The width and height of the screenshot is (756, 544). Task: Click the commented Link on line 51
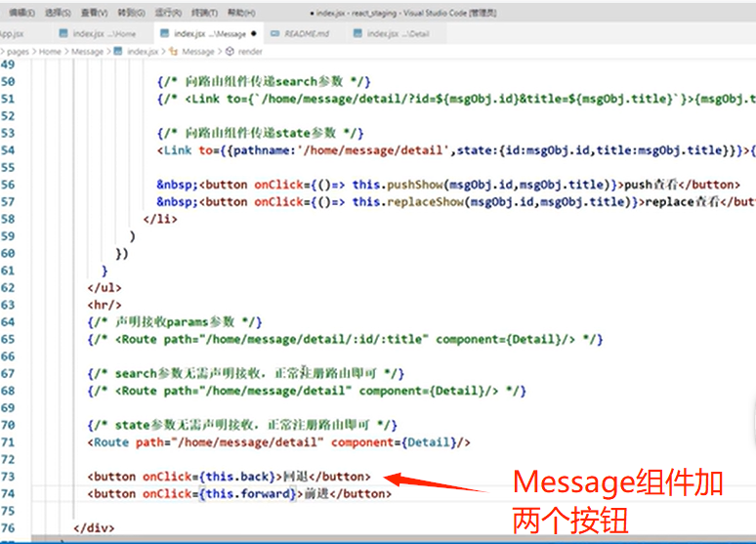point(456,99)
